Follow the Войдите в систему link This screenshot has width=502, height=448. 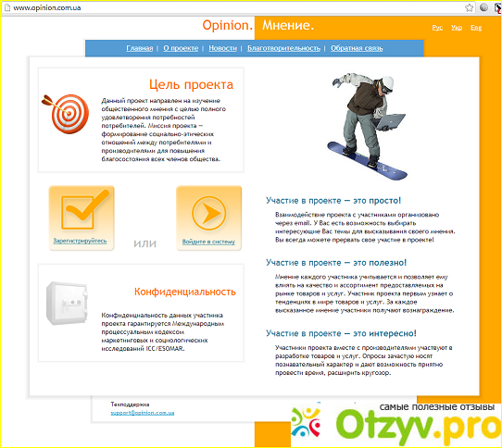tap(208, 242)
